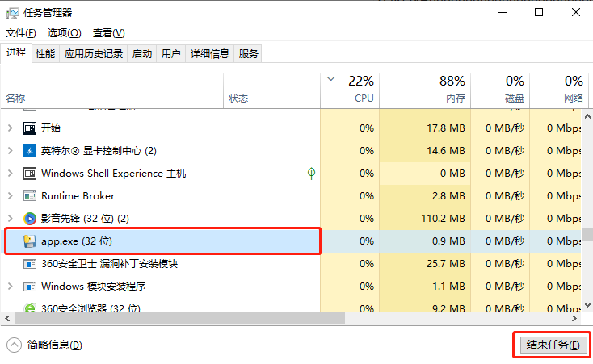Click the 开始 process icon
This screenshot has height=364, width=593.
pyautogui.click(x=30, y=128)
